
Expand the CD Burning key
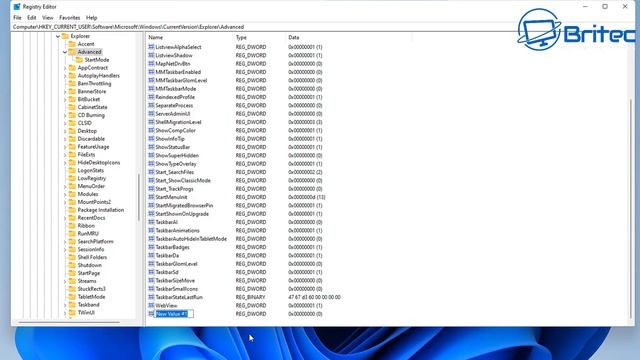tap(65, 116)
